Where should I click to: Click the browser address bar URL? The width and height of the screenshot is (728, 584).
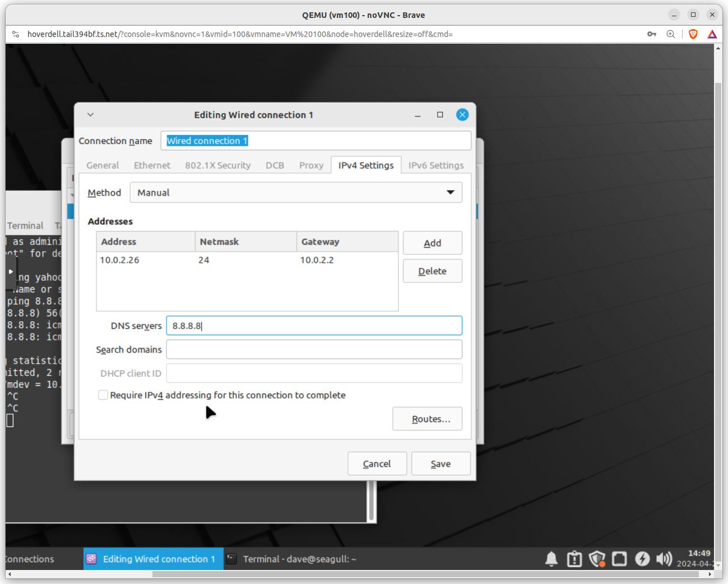[240, 34]
